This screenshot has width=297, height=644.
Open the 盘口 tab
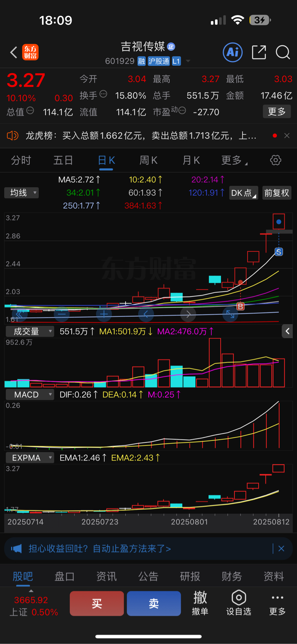tap(65, 576)
